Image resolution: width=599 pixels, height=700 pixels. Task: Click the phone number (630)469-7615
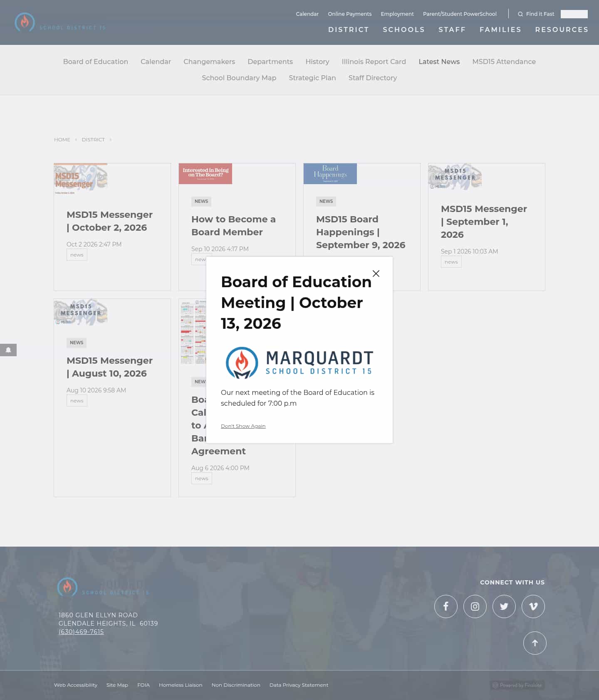pos(81,632)
